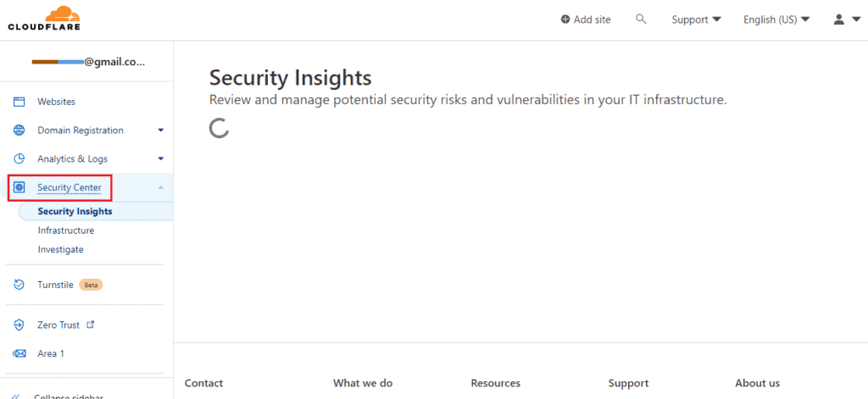Select the Security Insights menu item
This screenshot has width=868, height=399.
tap(75, 212)
